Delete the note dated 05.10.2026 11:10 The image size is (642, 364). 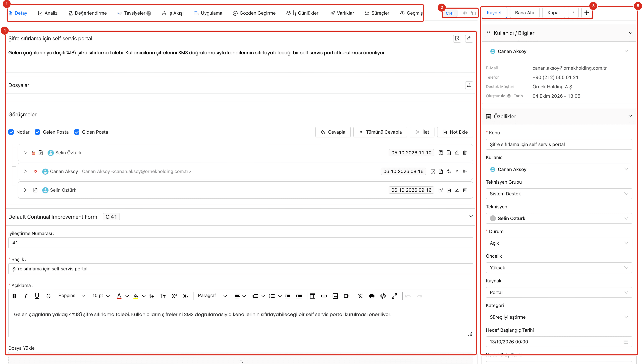[465, 153]
